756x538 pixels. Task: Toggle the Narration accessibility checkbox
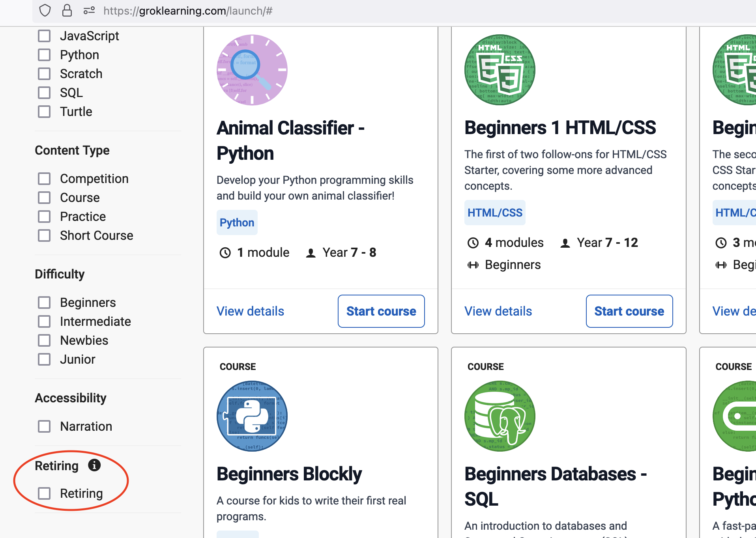coord(44,426)
